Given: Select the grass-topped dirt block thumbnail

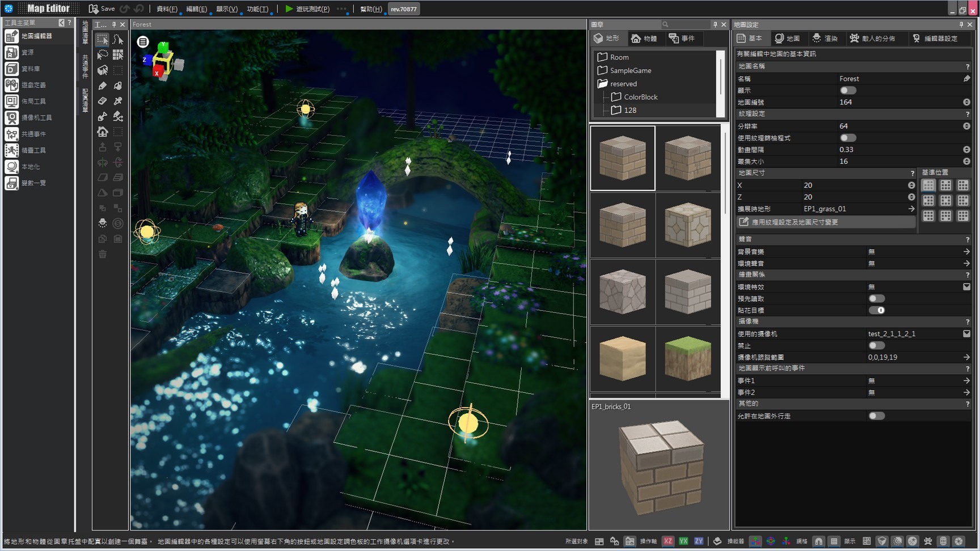Looking at the screenshot, I should [687, 358].
